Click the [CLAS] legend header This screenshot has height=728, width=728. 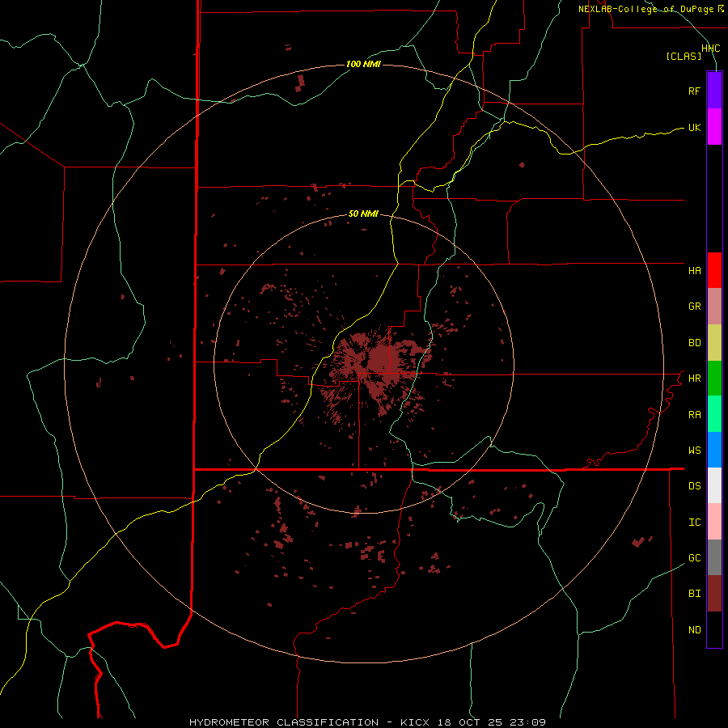coord(684,56)
